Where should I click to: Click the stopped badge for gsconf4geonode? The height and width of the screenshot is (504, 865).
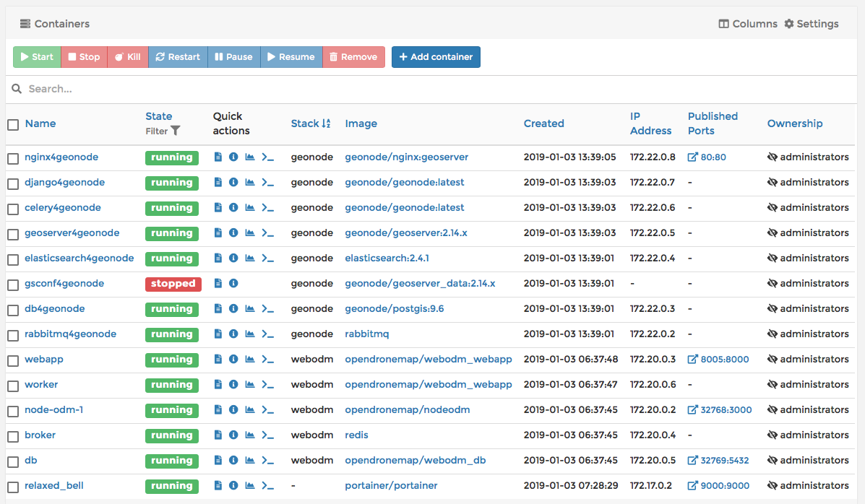coord(173,284)
